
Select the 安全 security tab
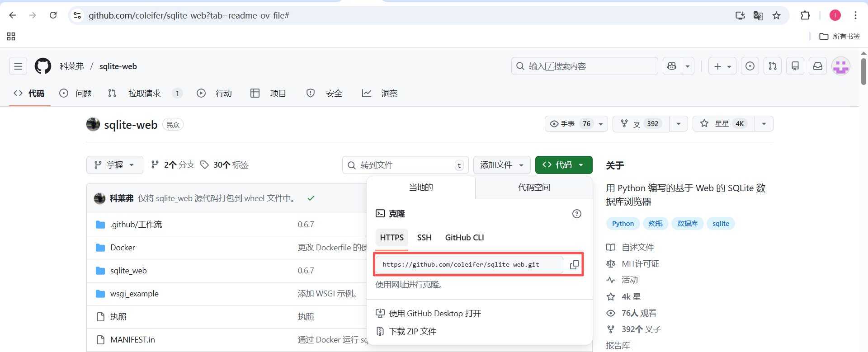(324, 94)
